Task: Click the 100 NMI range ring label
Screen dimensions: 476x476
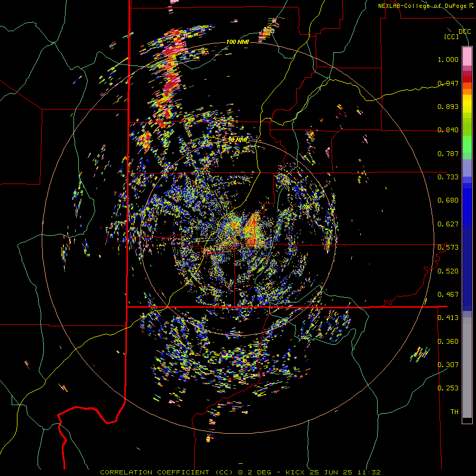Action: (237, 42)
